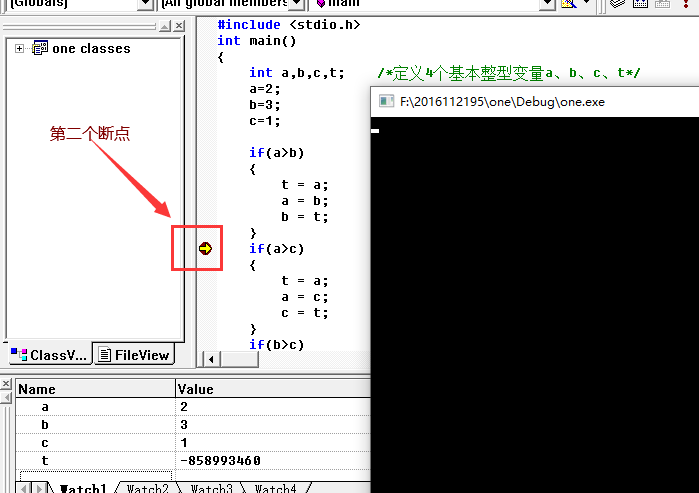Viewport: 699px width, 493px height.
Task: Click the watch value 3
Action: [x=184, y=425]
